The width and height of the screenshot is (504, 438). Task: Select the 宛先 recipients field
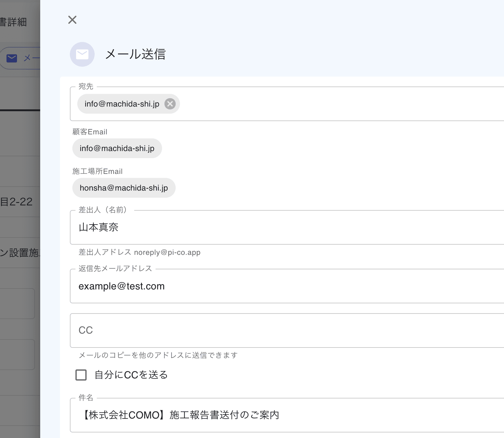(x=278, y=104)
